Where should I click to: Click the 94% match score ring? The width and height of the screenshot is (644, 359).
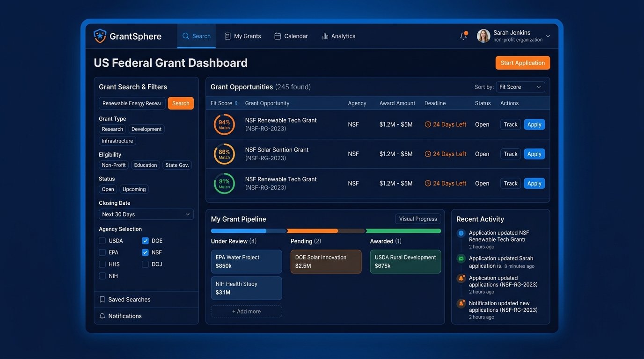[224, 124]
